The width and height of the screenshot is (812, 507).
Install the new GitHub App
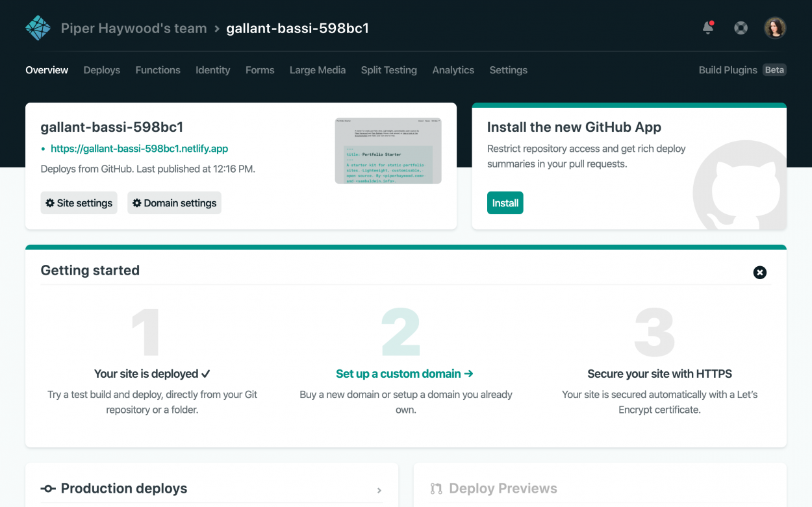pos(505,203)
